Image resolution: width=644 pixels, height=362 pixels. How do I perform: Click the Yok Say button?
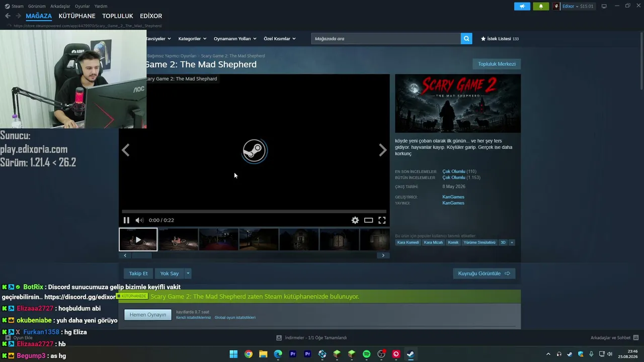click(170, 274)
